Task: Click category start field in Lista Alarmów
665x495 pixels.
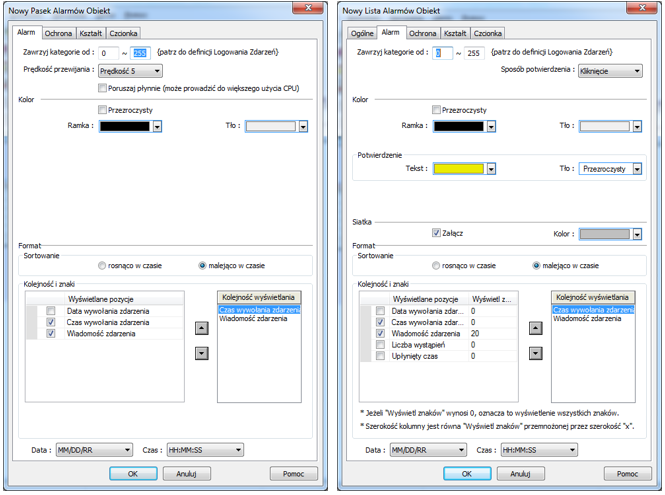Action: coord(442,53)
